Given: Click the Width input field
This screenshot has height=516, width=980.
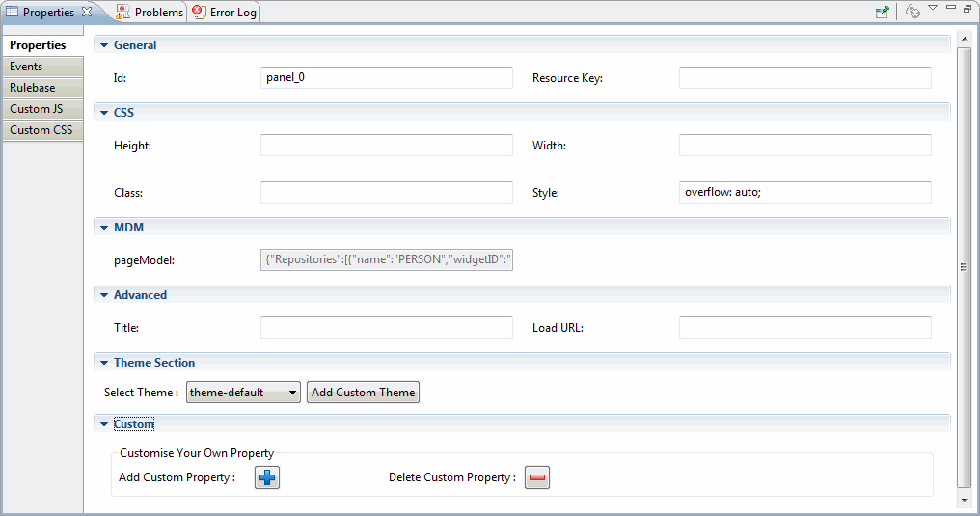Looking at the screenshot, I should (805, 145).
